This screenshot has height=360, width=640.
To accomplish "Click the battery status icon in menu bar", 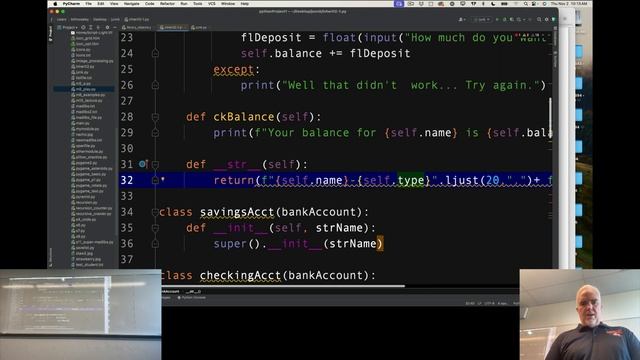I will coord(504,4).
